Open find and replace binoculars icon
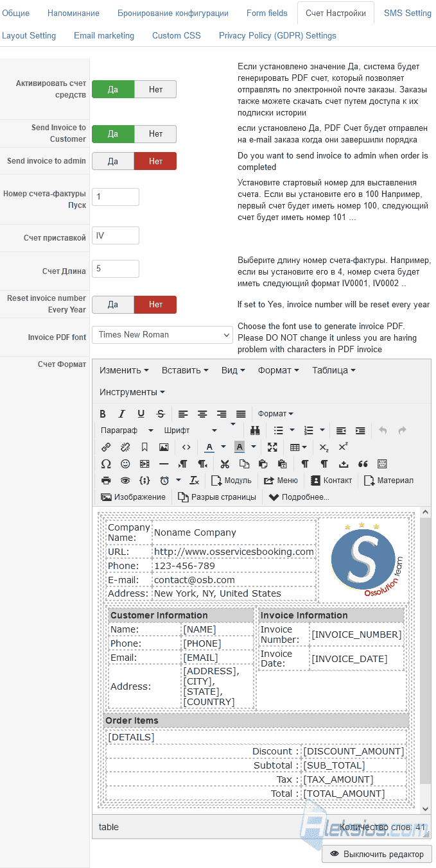Screen dimensions: 436x868 tap(255, 430)
